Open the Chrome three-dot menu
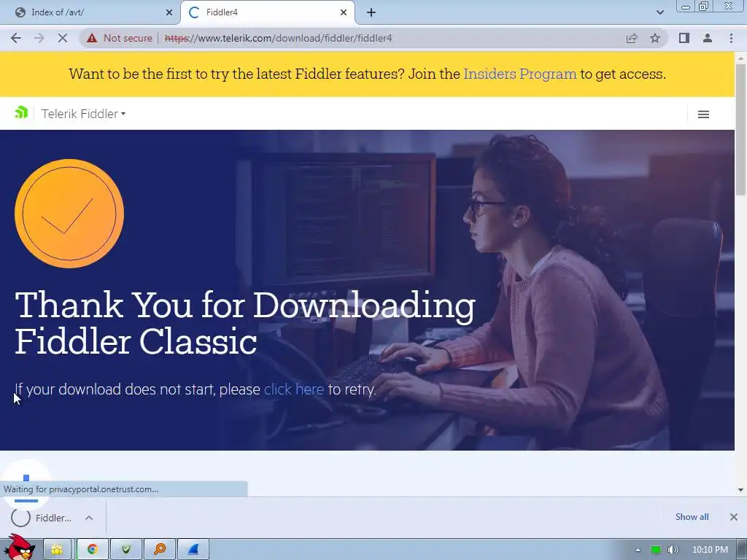This screenshot has height=560, width=747. click(731, 38)
